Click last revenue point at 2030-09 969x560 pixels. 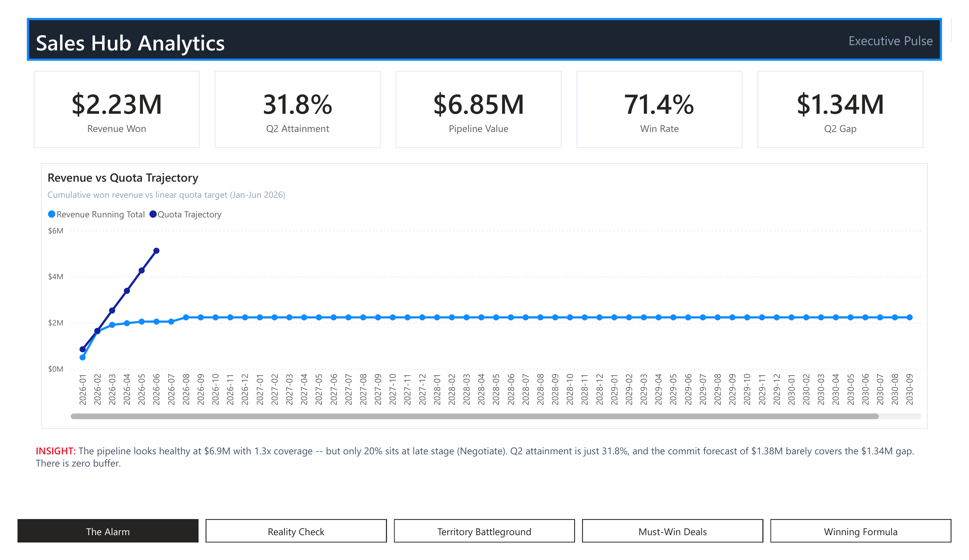pos(909,317)
